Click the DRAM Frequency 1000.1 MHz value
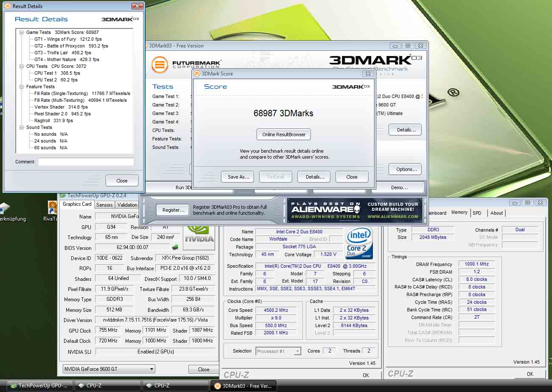 click(476, 264)
